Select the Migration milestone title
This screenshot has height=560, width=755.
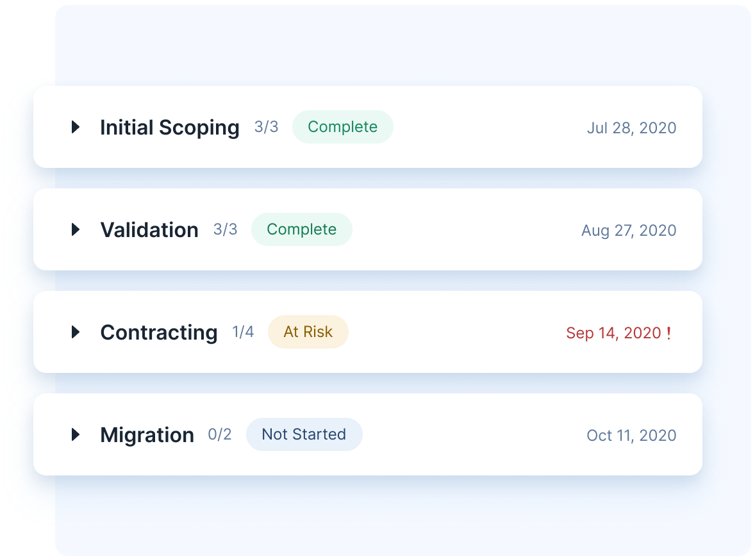(147, 435)
